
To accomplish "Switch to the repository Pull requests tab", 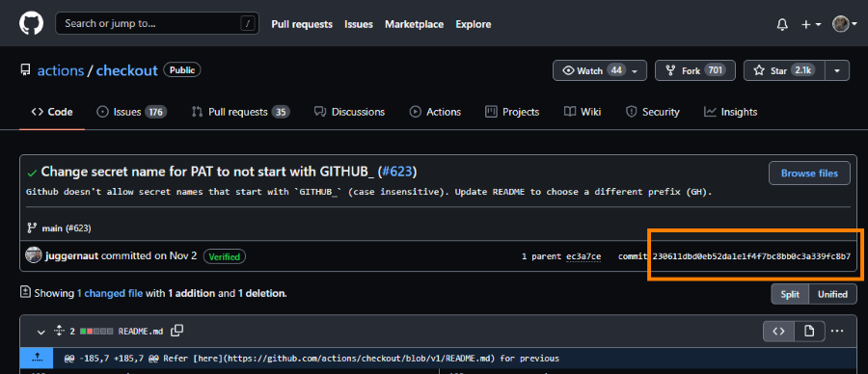I will coord(240,112).
